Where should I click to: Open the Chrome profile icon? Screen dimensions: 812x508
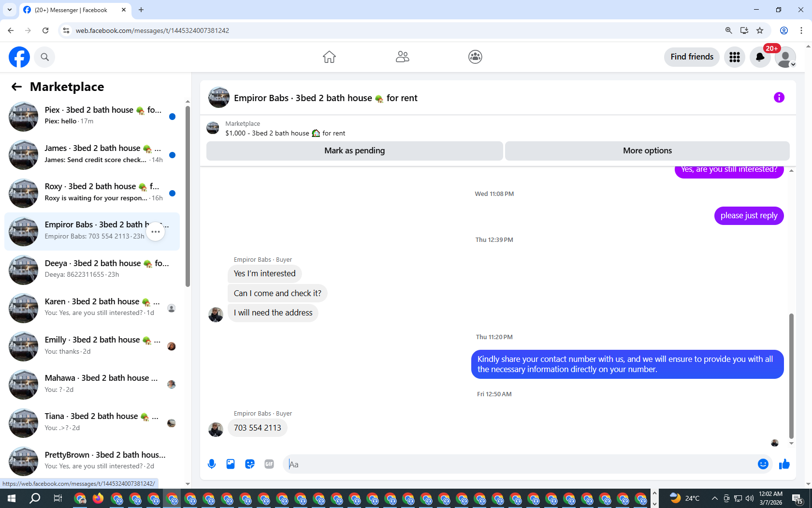[784, 30]
